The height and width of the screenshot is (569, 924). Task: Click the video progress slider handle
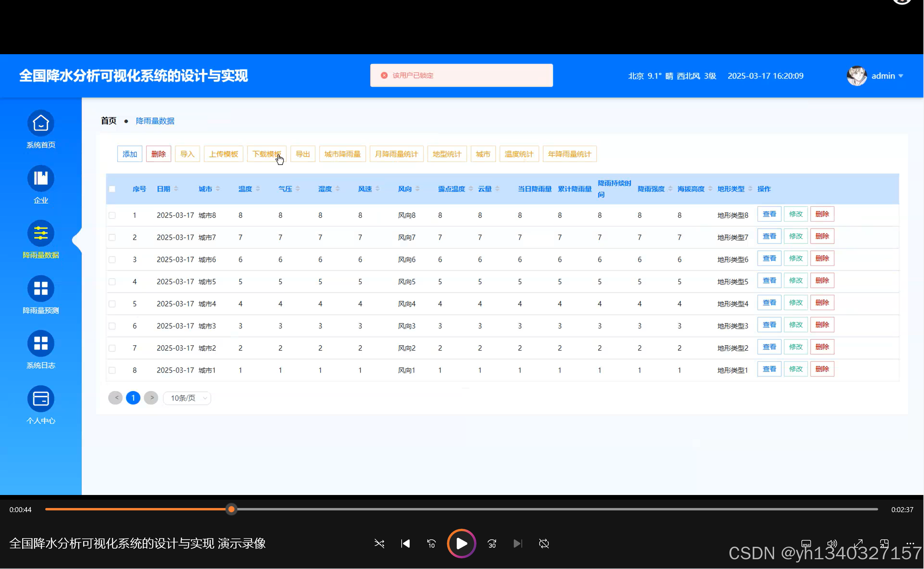(x=231, y=509)
